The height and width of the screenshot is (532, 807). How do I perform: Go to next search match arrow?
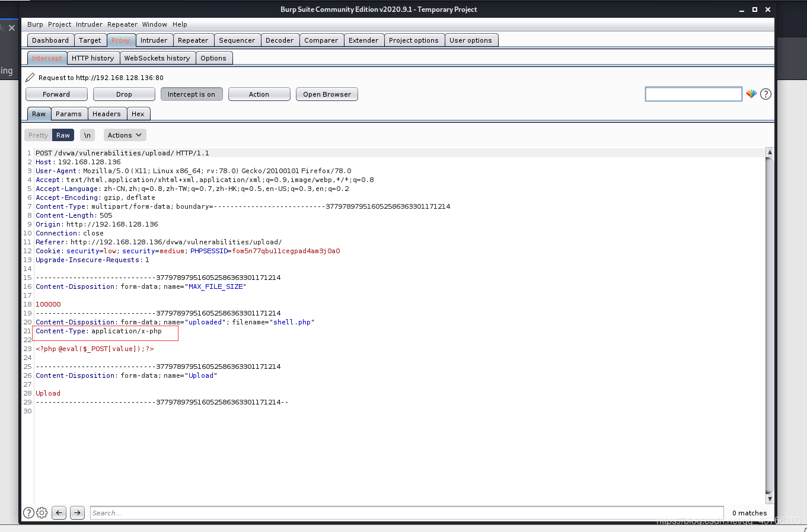coord(77,513)
